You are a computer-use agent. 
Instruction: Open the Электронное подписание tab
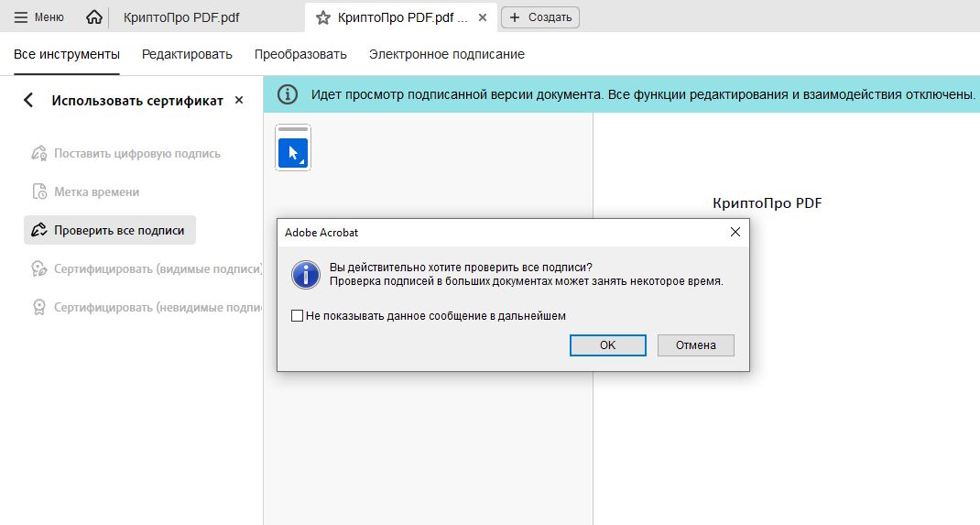click(446, 54)
